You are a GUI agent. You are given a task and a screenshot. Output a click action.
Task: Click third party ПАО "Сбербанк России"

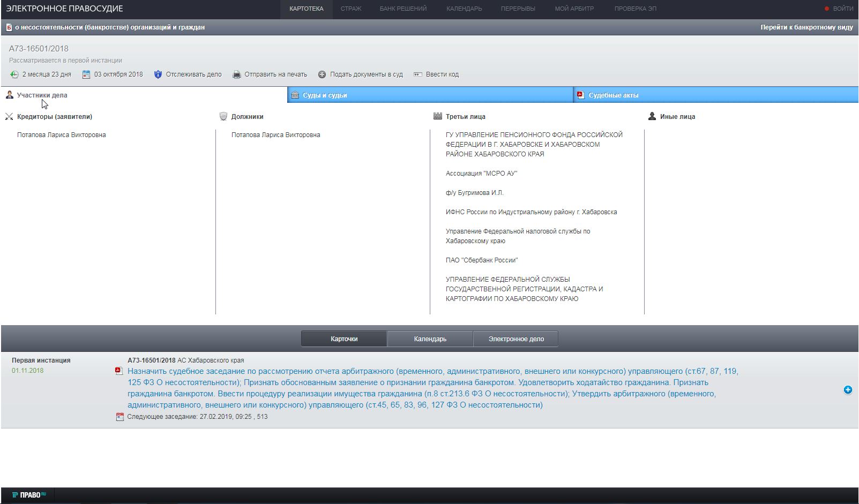[x=481, y=260]
